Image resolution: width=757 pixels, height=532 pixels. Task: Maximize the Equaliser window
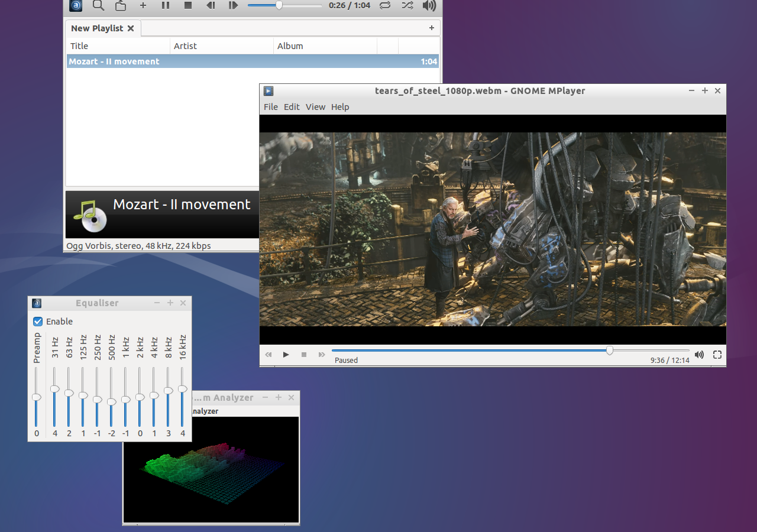(170, 303)
